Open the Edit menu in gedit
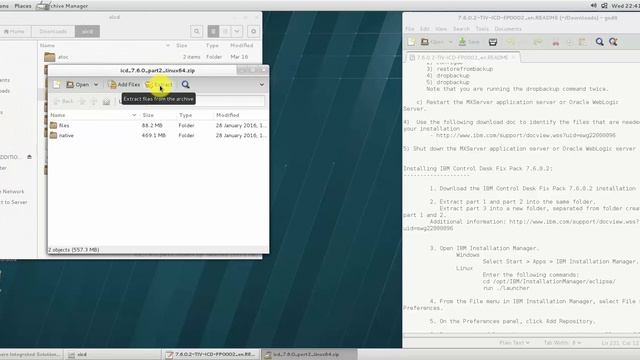Viewport: 640px width, 360px height. point(424,29)
